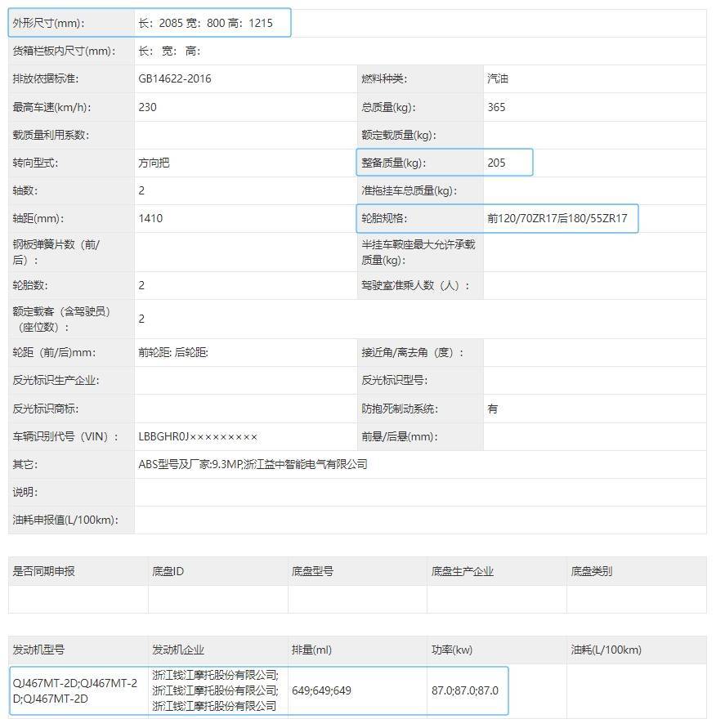This screenshot has width=716, height=728.
Task: Click the 货箱栏板内尺寸(mm) label
Action: pos(64,51)
